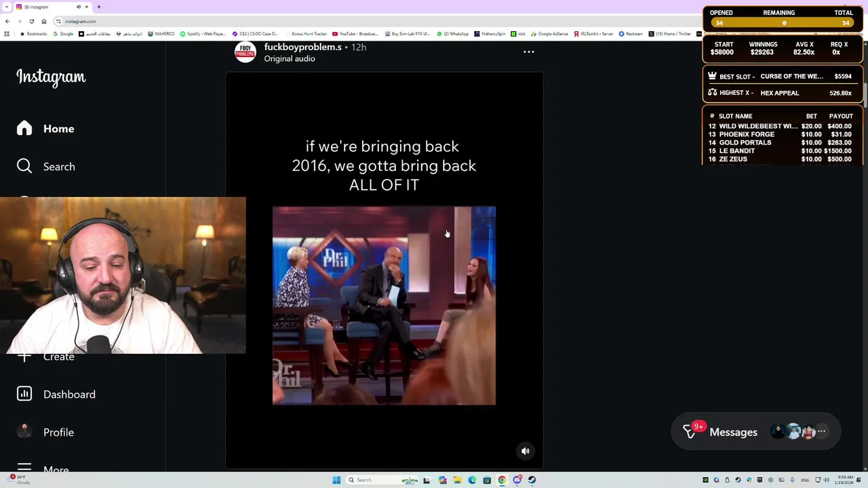Click the Original audio link

click(x=290, y=59)
